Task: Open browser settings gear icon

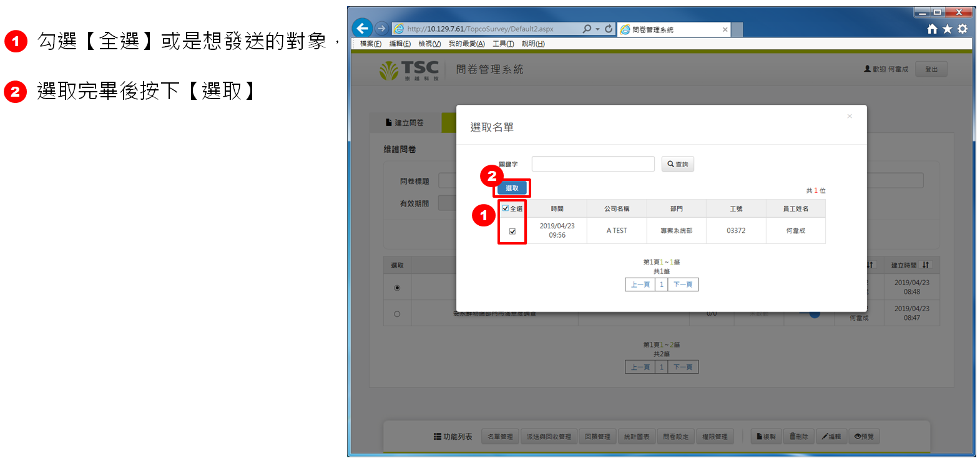Action: pos(963,29)
